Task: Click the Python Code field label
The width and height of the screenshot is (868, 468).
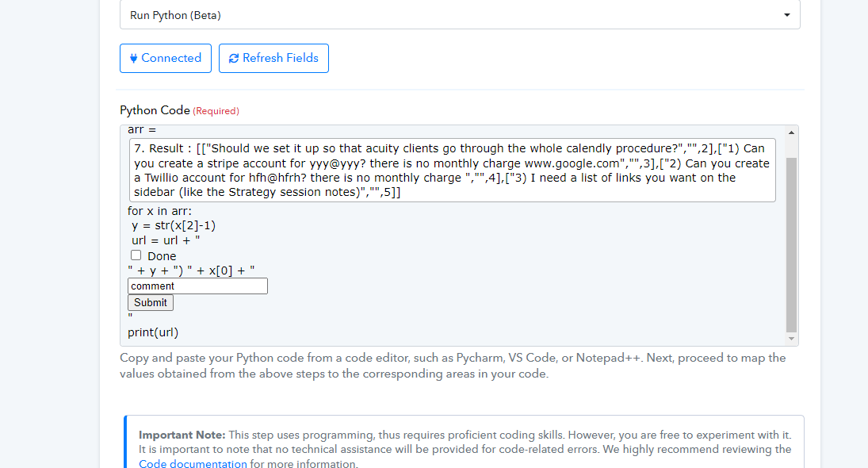Action: coord(155,110)
